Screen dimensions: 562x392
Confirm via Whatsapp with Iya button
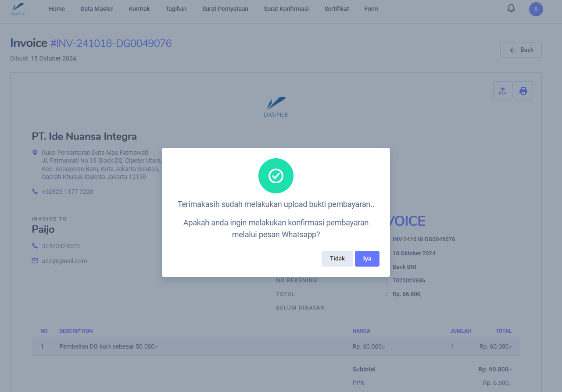click(x=367, y=259)
